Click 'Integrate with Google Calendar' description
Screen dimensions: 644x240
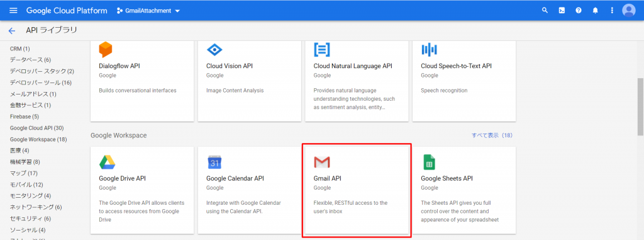coord(243,207)
